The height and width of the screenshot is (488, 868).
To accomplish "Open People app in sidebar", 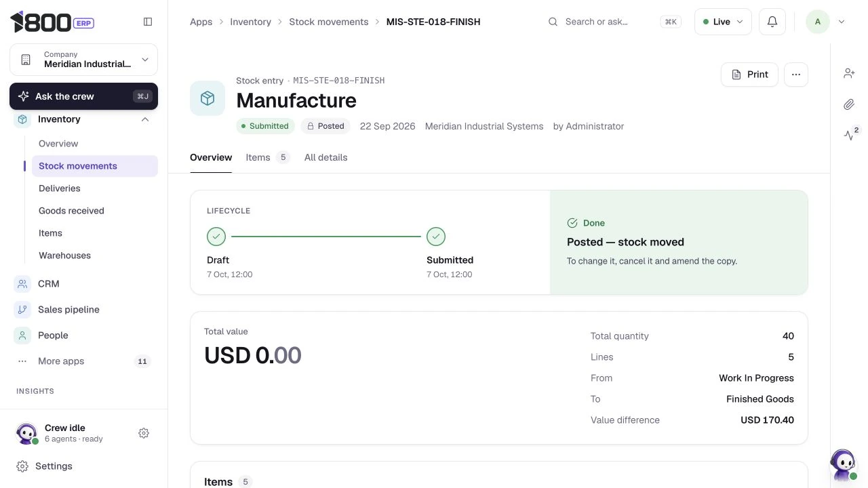I will pos(84,335).
